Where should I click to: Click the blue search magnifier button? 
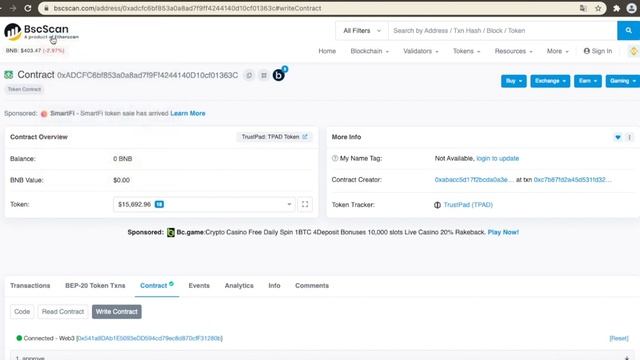[x=629, y=31]
